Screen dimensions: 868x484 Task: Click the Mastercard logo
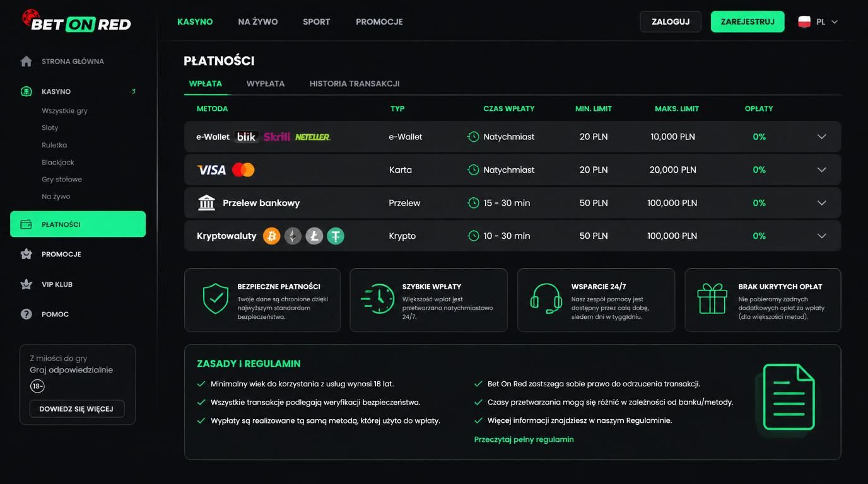243,170
